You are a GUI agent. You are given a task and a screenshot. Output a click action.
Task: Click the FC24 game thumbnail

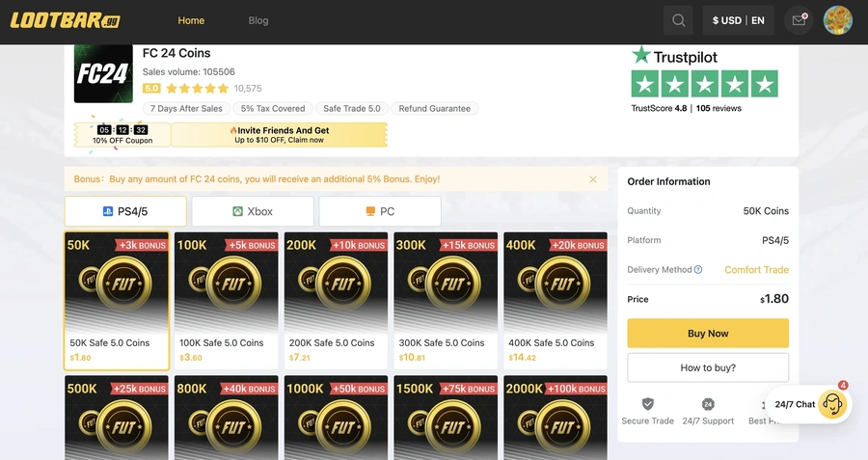pyautogui.click(x=103, y=73)
